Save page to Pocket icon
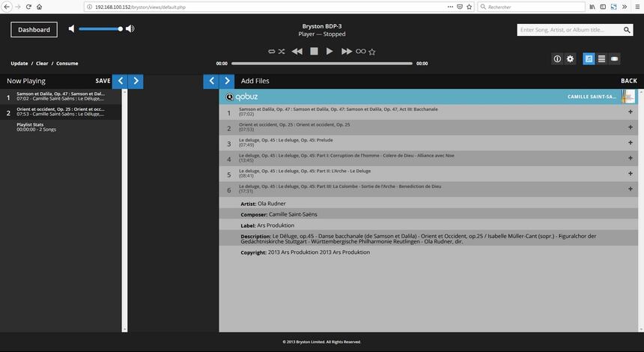 tap(460, 7)
